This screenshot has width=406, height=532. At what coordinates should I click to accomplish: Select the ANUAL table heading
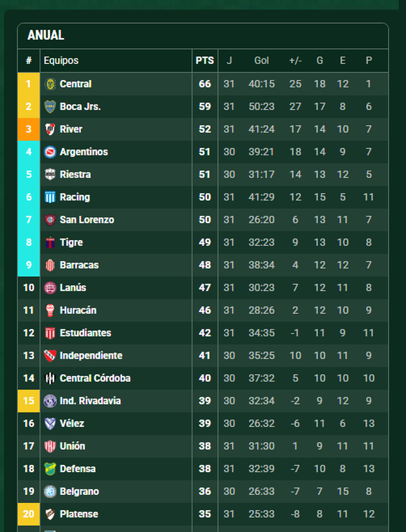click(x=46, y=36)
